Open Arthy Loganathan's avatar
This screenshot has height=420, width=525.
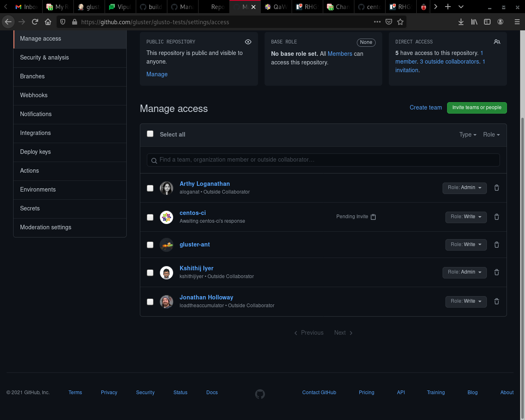[x=167, y=188]
